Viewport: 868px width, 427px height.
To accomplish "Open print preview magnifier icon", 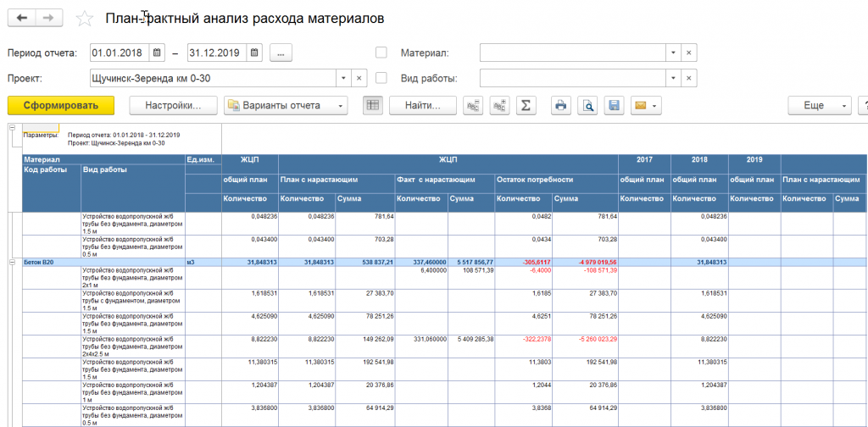I will [587, 105].
